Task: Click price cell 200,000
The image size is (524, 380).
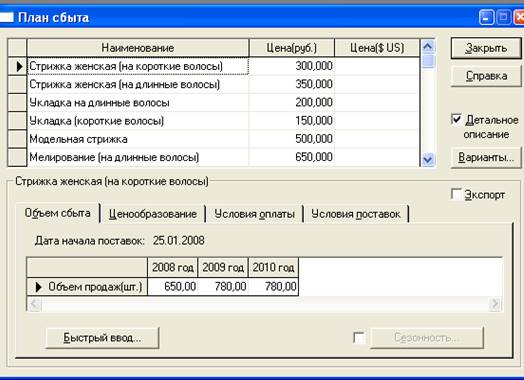Action: click(x=291, y=103)
